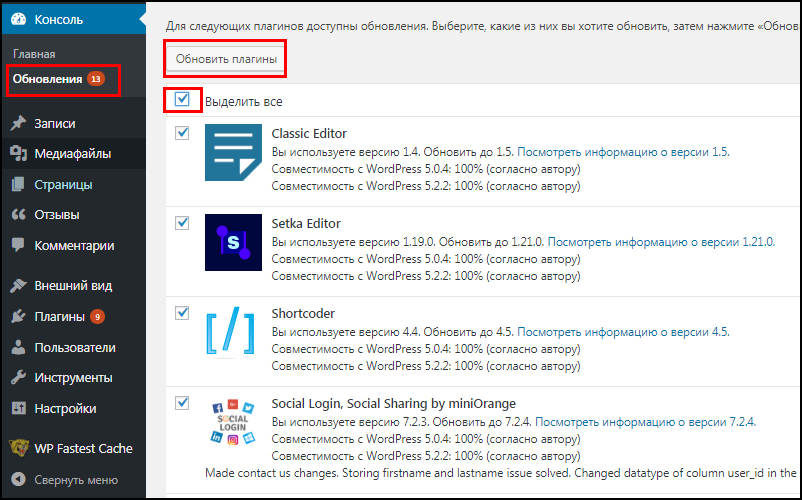Click the pushpin icon next to Записи

point(18,124)
